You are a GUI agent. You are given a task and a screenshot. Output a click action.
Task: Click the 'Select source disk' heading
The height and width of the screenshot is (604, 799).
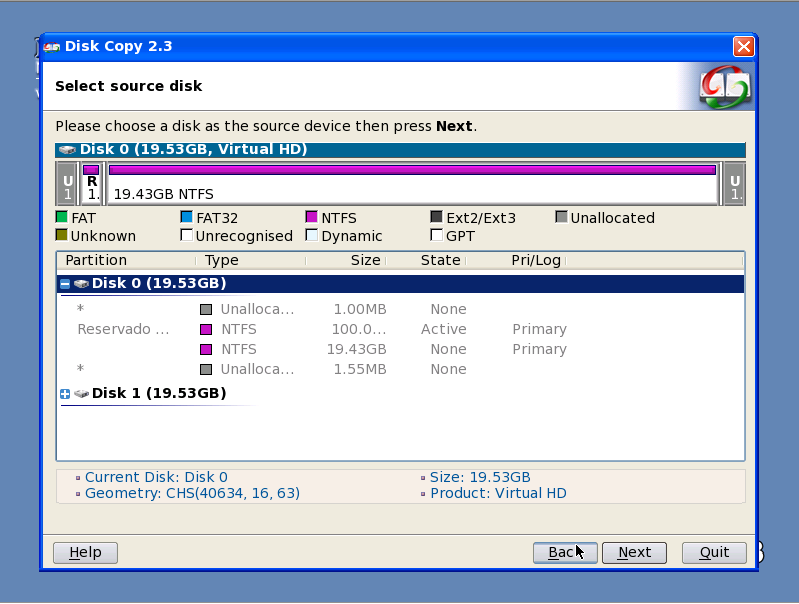(x=128, y=86)
